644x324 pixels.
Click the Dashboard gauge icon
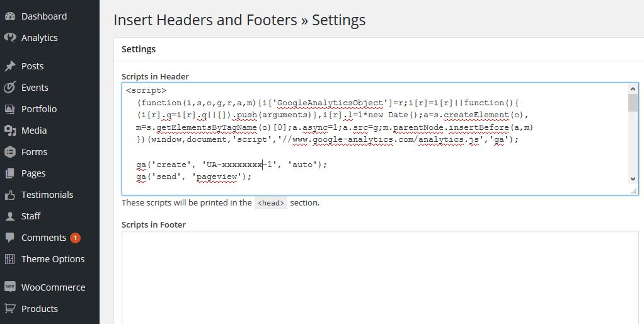click(10, 16)
